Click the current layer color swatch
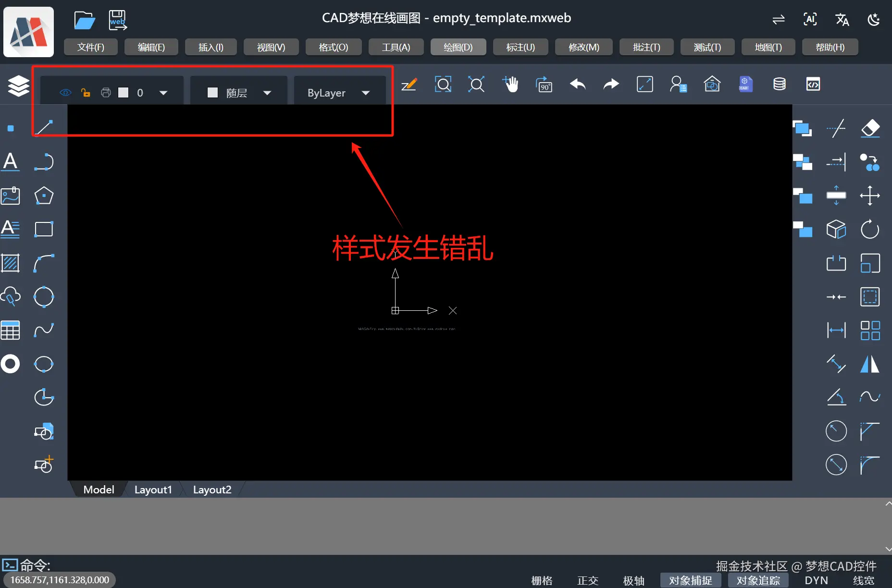 click(124, 92)
